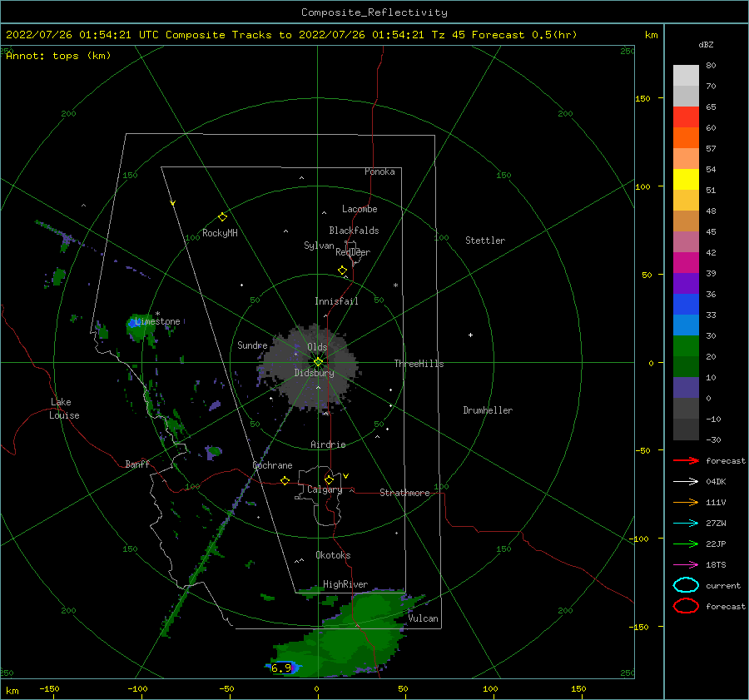Click the 10 dBZ slate purple swatch

click(686, 387)
